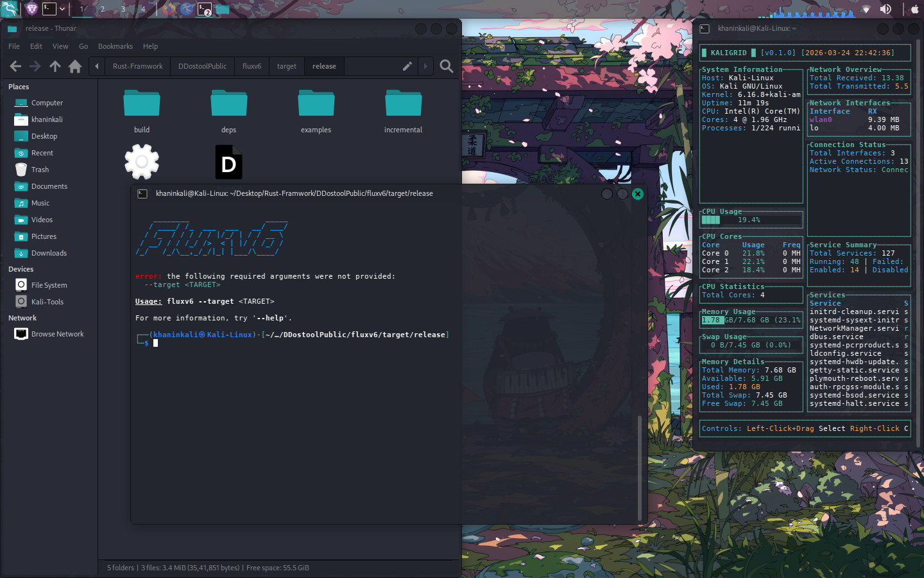Open the File menu in Thunar
The image size is (924, 578).
coord(14,46)
